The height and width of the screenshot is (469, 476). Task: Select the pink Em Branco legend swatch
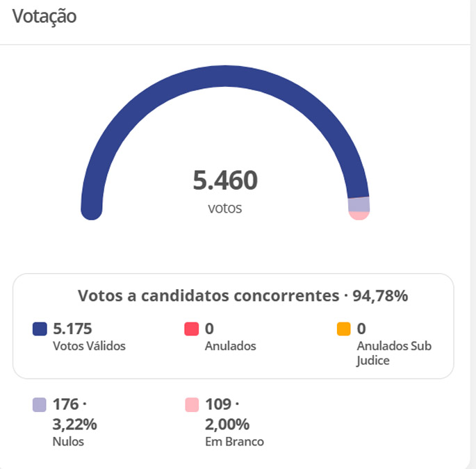coord(192,404)
